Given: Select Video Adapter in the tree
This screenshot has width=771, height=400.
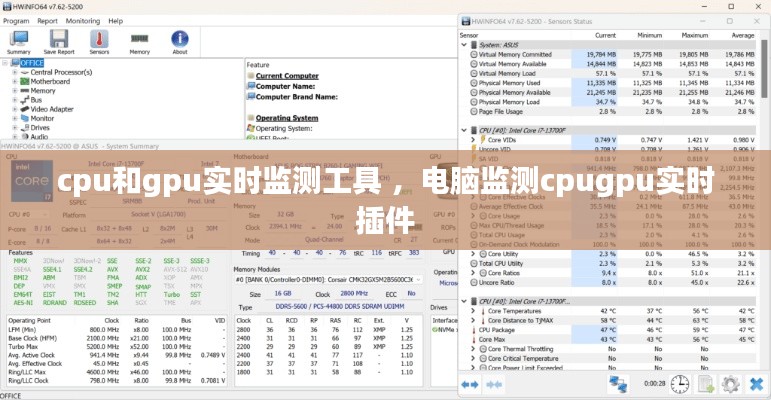Looking at the screenshot, I should (x=52, y=109).
